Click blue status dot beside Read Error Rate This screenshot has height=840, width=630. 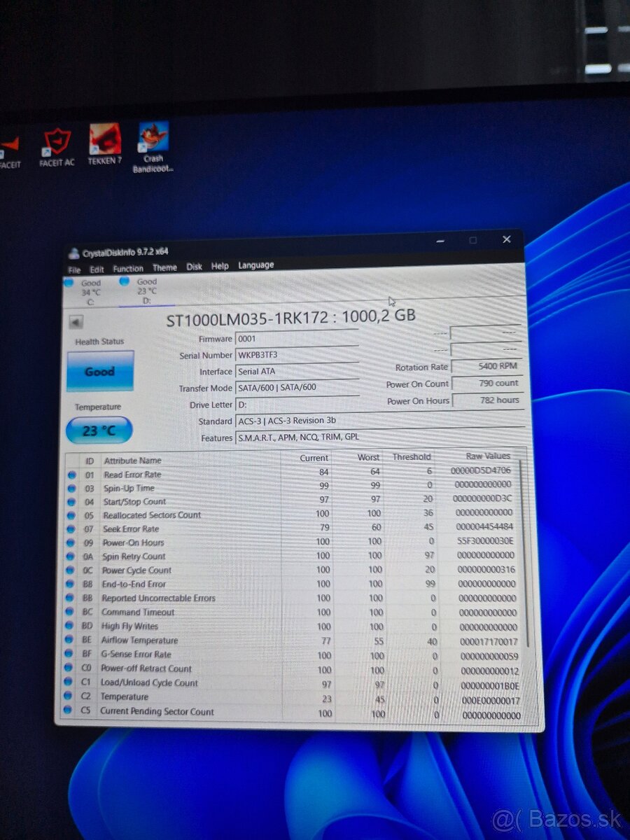[71, 475]
